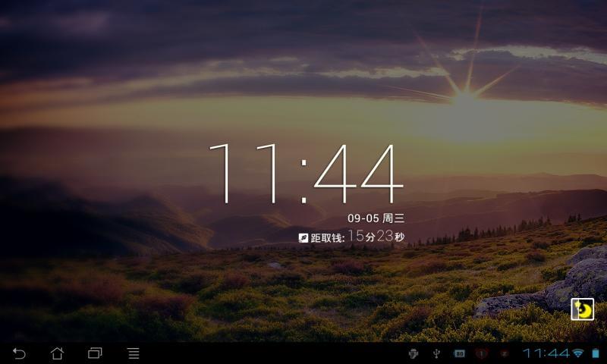The width and height of the screenshot is (607, 364).
Task: Tap the 距取钱 label
Action: [328, 237]
